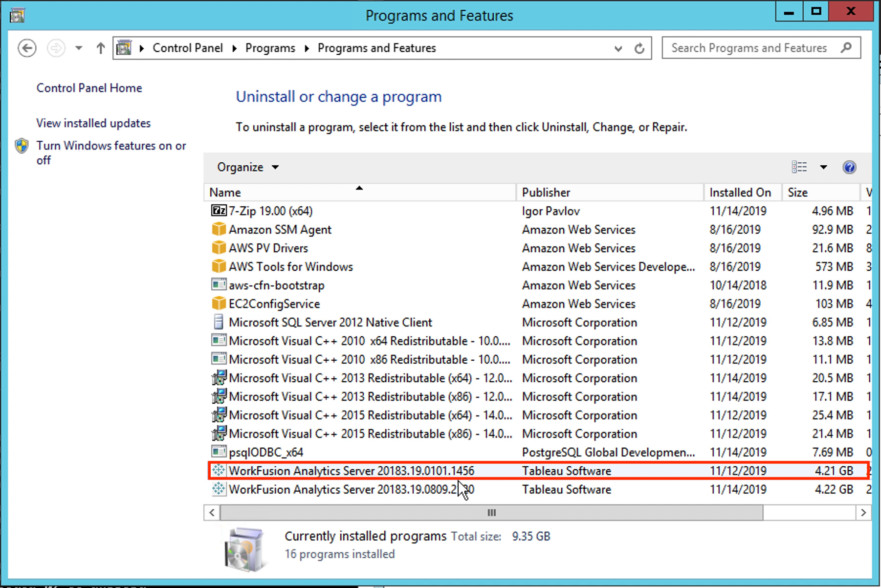Image resolution: width=881 pixels, height=588 pixels.
Task: Select the Visual C++ 2010 x86 icon
Action: point(219,359)
